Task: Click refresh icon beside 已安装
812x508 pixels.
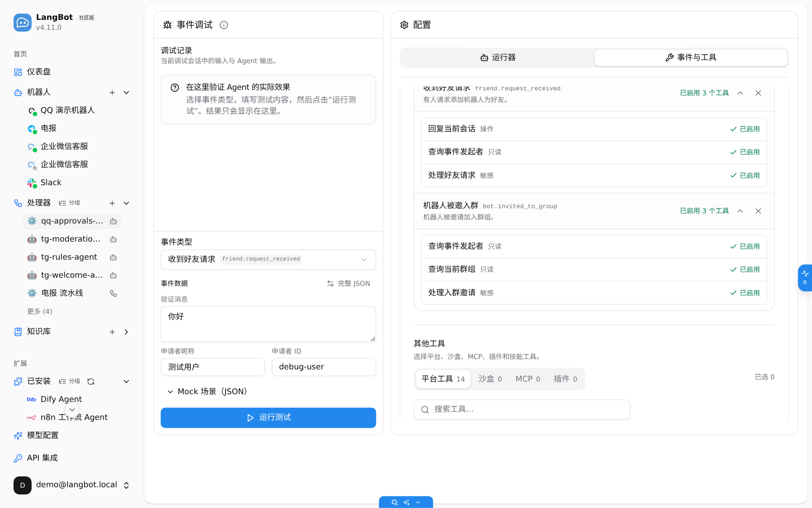Action: click(91, 382)
